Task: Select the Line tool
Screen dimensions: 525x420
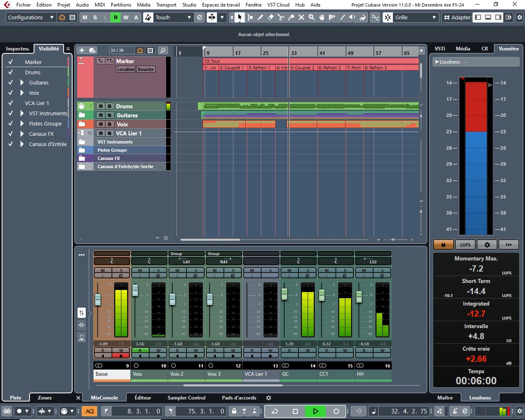Action: click(342, 17)
